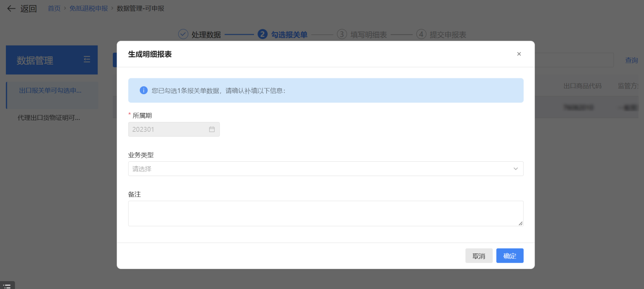Open 免抵退税申报 breadcrumb link
The height and width of the screenshot is (289, 644).
[x=89, y=8]
